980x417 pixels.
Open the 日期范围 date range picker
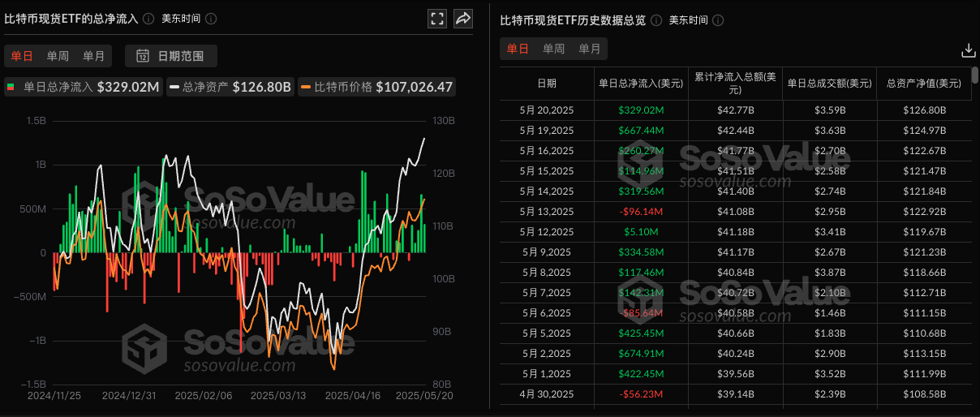tap(171, 56)
